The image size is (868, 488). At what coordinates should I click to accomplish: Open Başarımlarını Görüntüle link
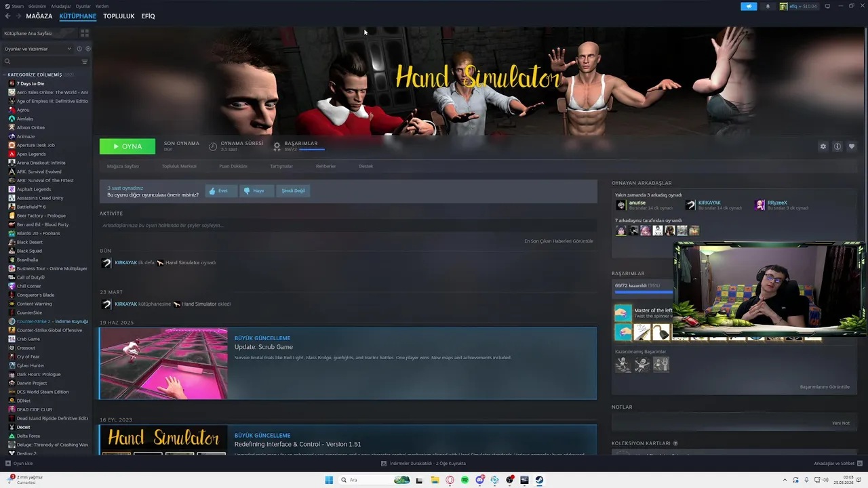[825, 387]
